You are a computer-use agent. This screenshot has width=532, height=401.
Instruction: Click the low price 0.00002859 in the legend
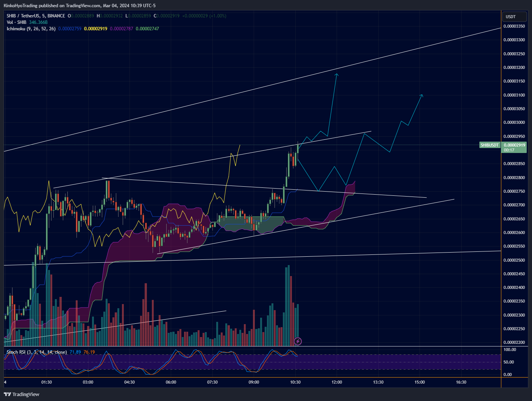[x=139, y=16]
